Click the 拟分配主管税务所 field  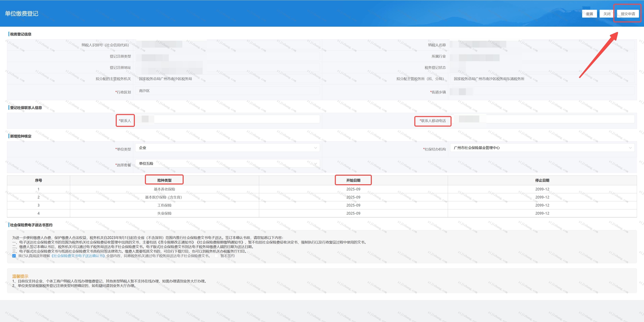542,79
